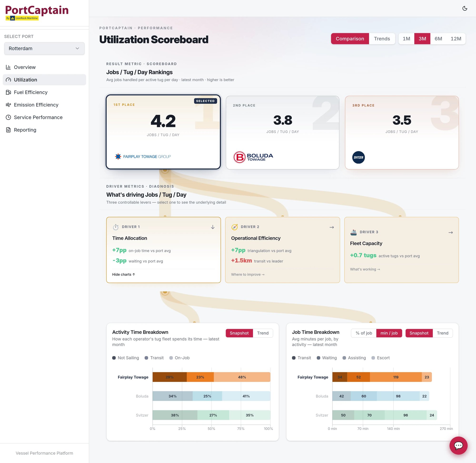The height and width of the screenshot is (463, 476).
Task: Select Trend in Job Time Breakdown
Action: click(x=442, y=333)
